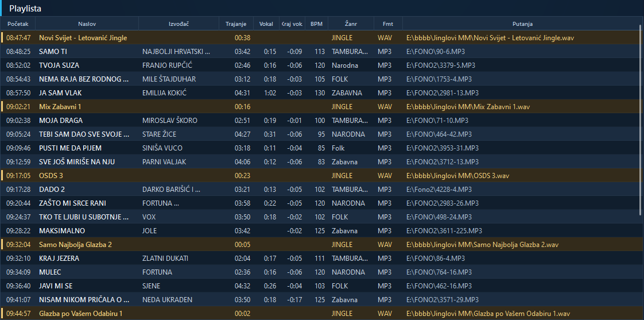Click the path E:\FONO2\3611-225.MP3
This screenshot has height=320, width=644.
[444, 231]
